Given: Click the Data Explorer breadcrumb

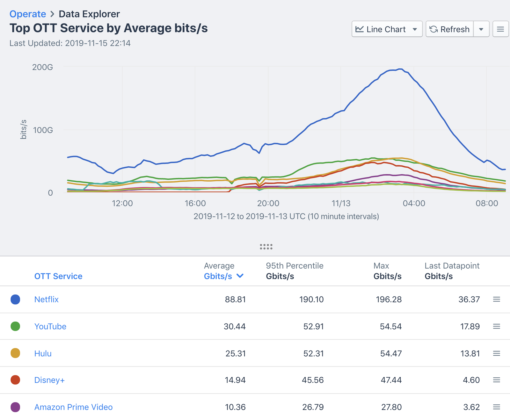Looking at the screenshot, I should click(89, 14).
